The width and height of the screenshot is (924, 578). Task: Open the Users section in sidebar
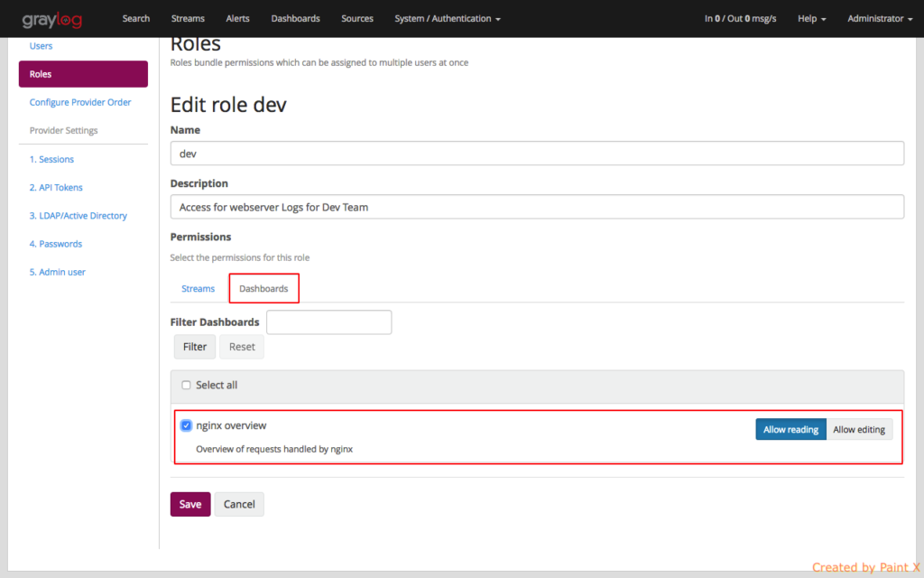42,45
